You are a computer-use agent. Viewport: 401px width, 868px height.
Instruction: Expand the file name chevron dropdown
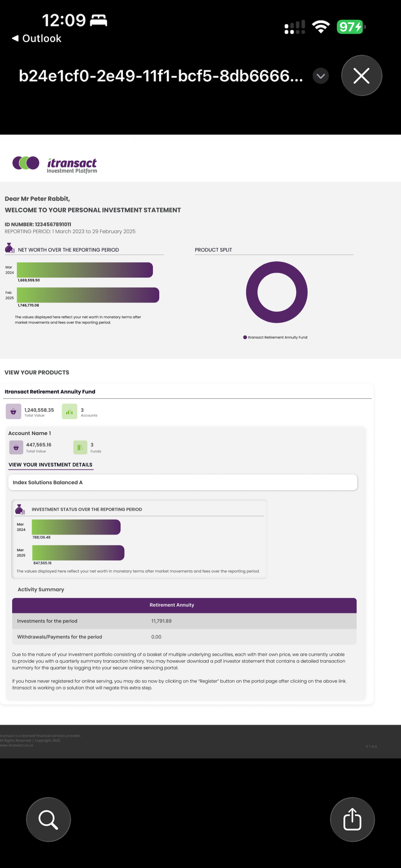point(321,76)
